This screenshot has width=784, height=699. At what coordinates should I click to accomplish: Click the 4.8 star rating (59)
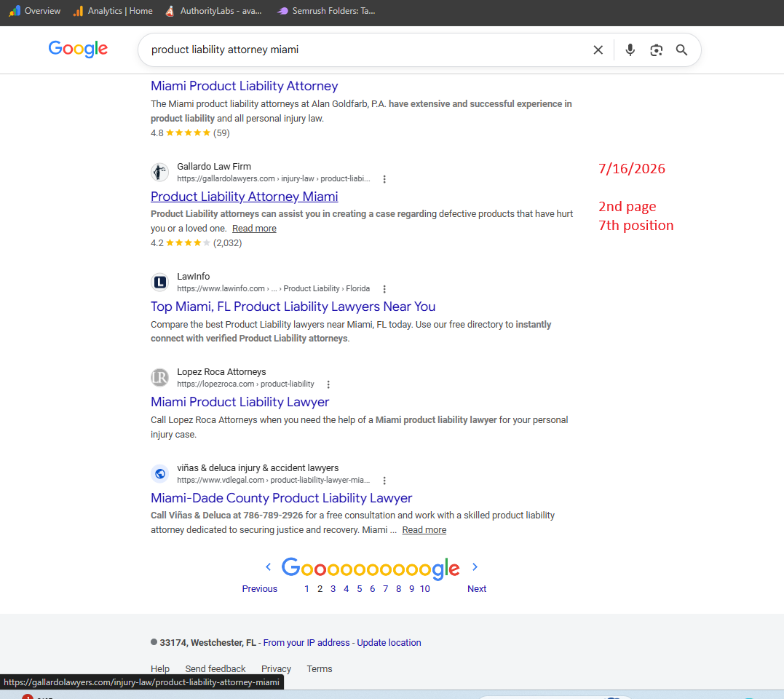(x=190, y=133)
